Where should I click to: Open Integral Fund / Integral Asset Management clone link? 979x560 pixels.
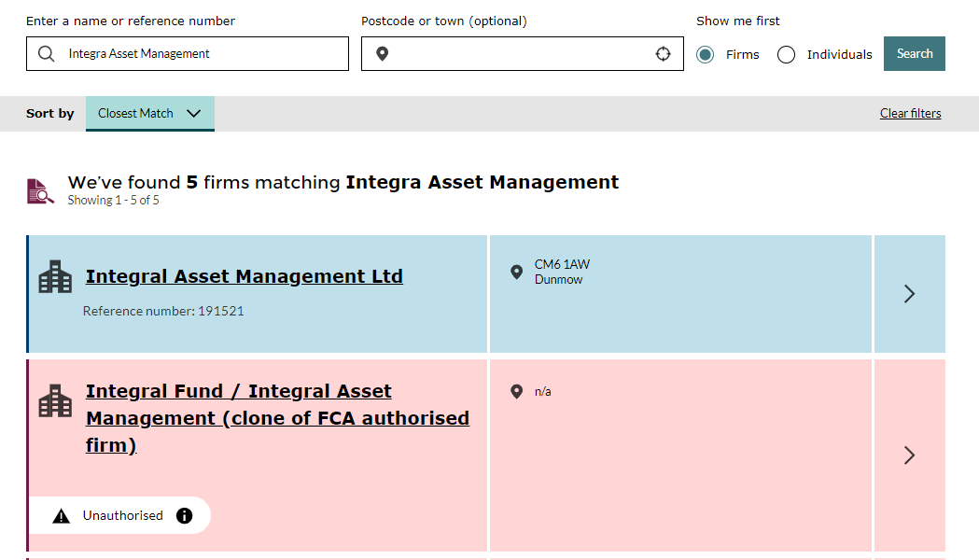point(277,417)
